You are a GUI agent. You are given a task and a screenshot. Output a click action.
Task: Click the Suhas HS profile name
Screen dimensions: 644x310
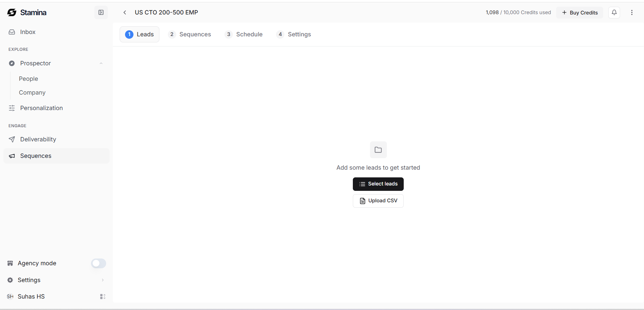[x=31, y=297]
